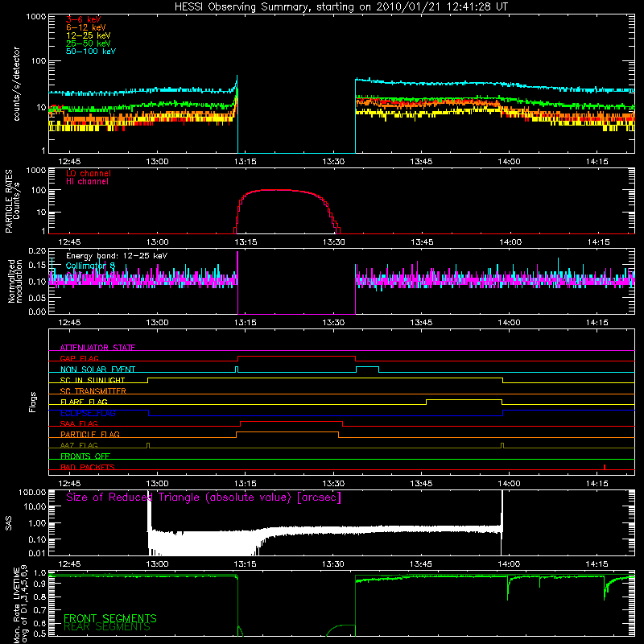Click the red BAD PACKETS marker near 14:15
Image resolution: width=644 pixels, height=644 pixels.
[605, 467]
